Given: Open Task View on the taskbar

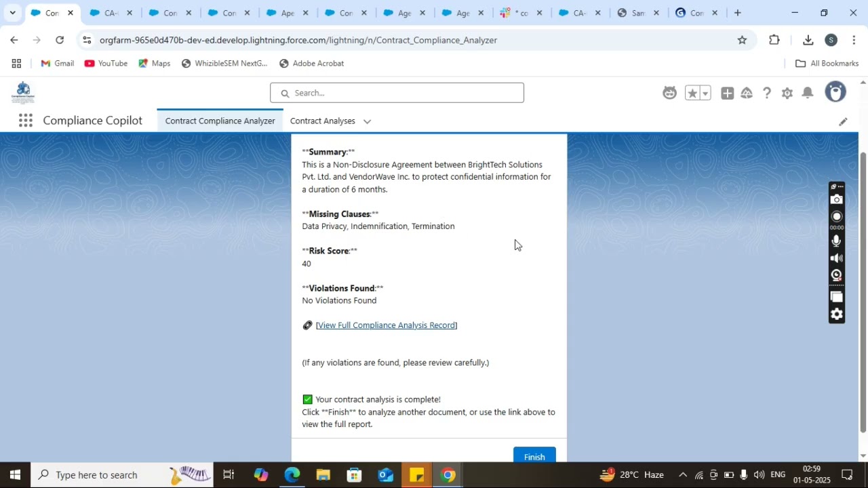Looking at the screenshot, I should click(x=229, y=475).
